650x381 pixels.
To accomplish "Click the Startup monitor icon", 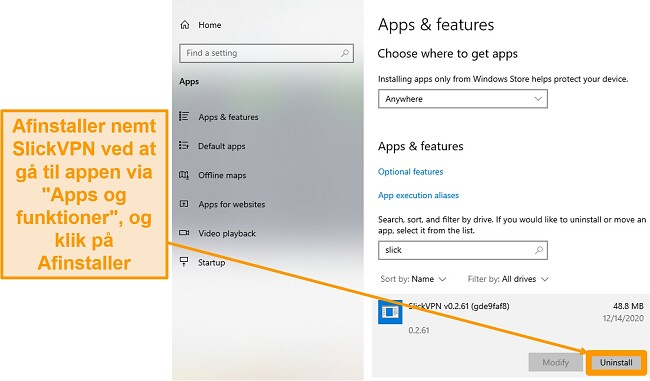I will 184,262.
